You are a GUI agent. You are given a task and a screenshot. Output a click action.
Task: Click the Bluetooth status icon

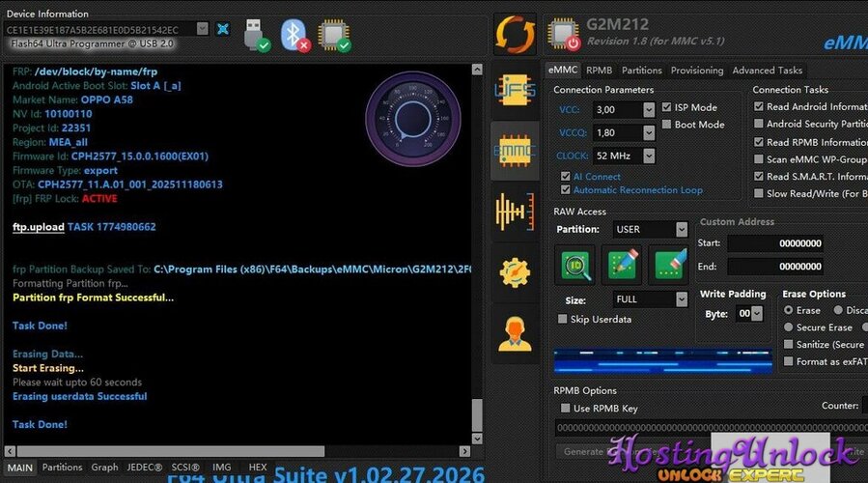point(294,33)
